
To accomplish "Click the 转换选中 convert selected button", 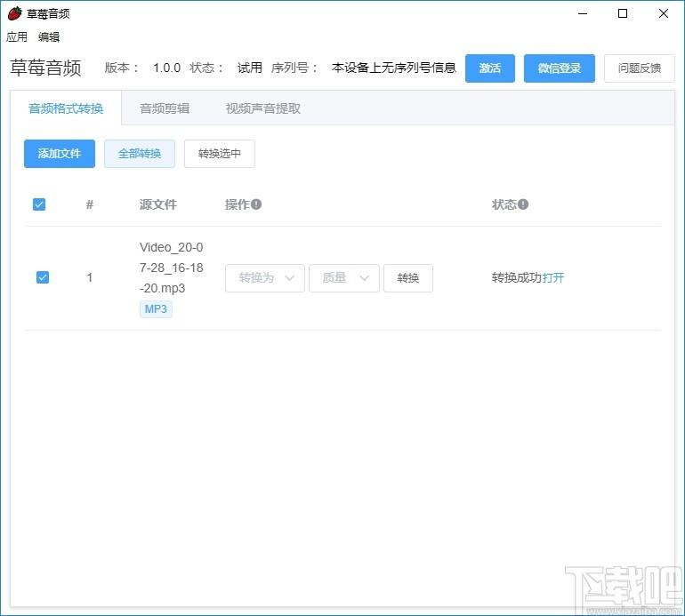I will pyautogui.click(x=220, y=154).
